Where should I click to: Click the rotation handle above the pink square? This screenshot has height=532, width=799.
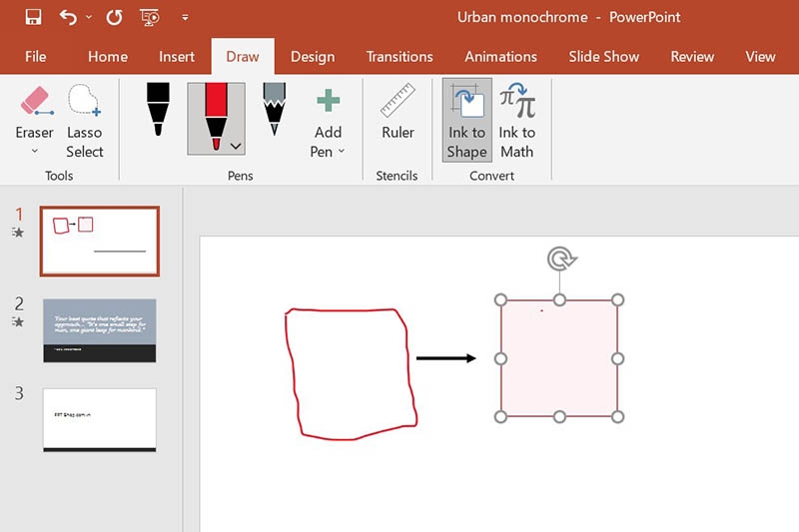[x=561, y=259]
